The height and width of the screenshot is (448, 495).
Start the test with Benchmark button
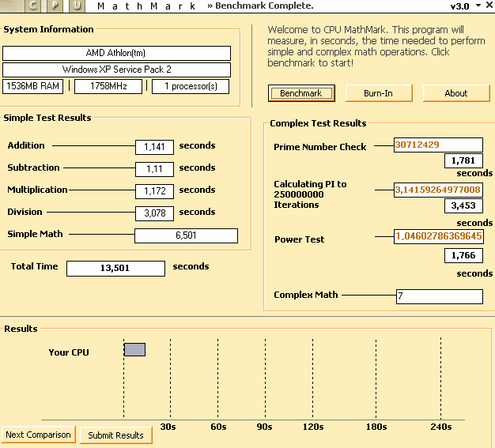pyautogui.click(x=300, y=93)
